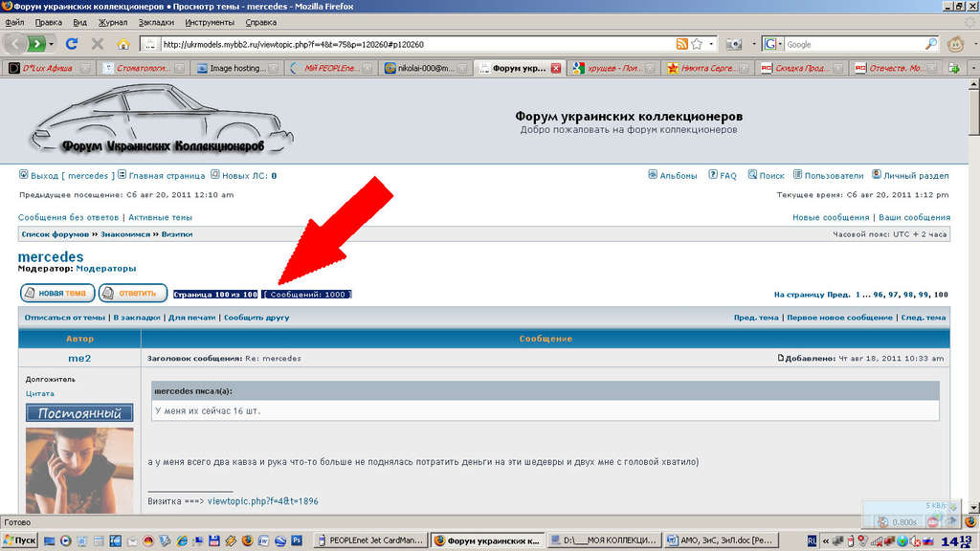Open the Инструменты menu

210,23
